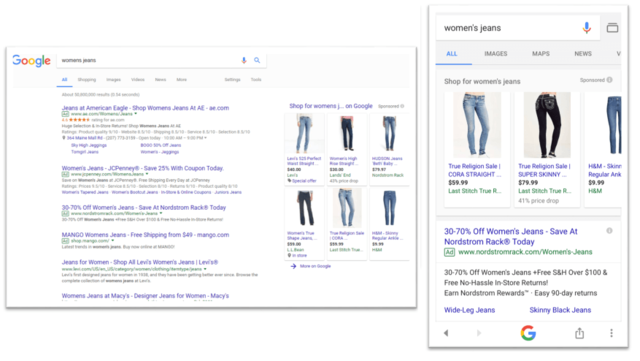Click Women's Tapered Jeans JCPenney sitelink
This screenshot has width=640, height=361.
pyautogui.click(x=85, y=192)
